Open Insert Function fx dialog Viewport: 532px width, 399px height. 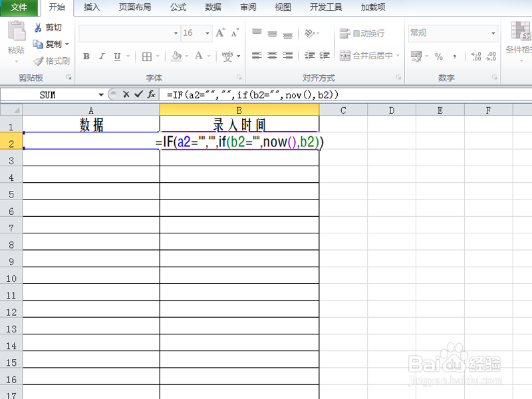click(x=151, y=94)
